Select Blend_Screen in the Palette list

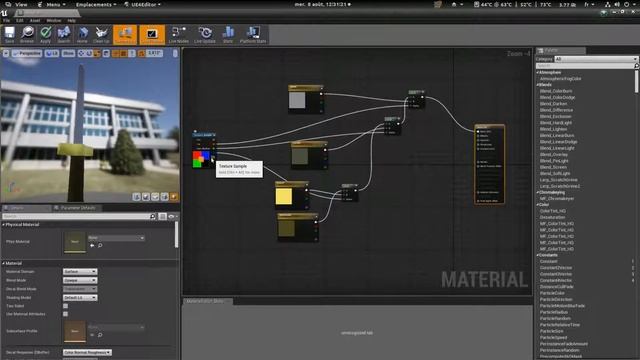[553, 167]
